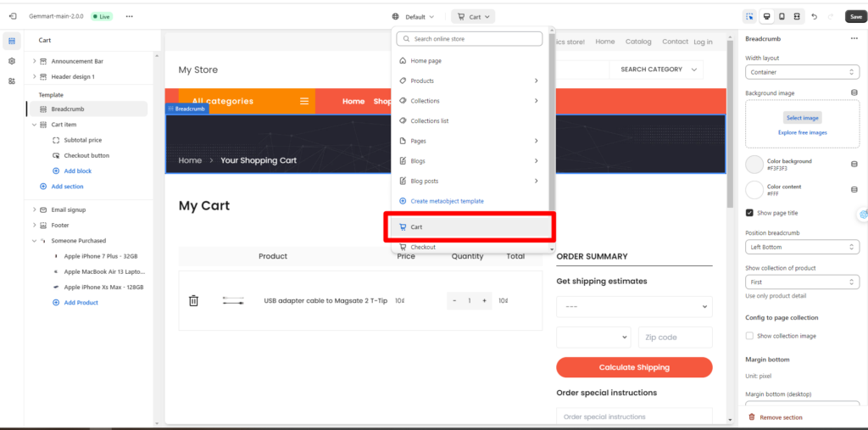Click dynamic source icon for Color content
Image resolution: width=868 pixels, height=430 pixels.
click(854, 189)
